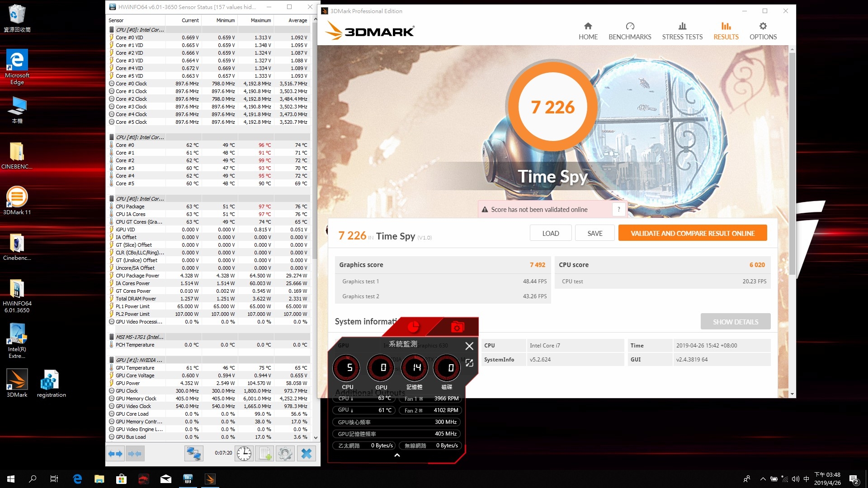Click the 中 input method indicator
The image size is (868, 488).
pos(807,479)
